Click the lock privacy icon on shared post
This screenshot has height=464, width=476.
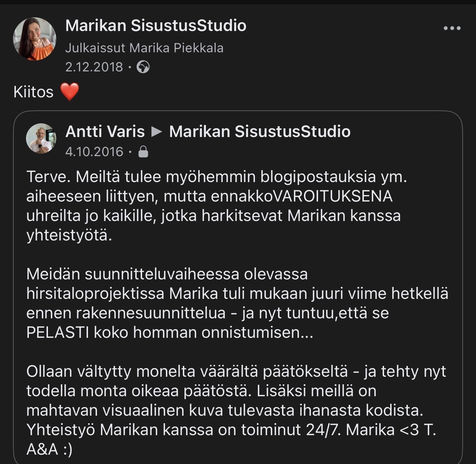[x=144, y=152]
